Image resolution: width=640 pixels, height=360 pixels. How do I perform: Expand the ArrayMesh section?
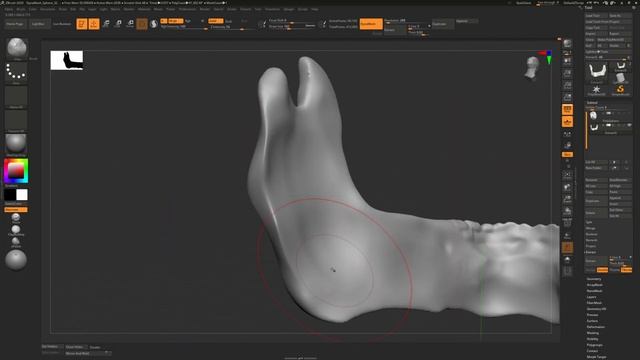(x=594, y=285)
